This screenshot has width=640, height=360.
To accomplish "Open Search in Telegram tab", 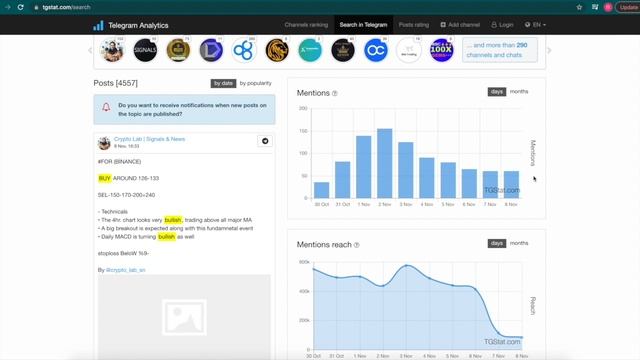I will coord(363,25).
